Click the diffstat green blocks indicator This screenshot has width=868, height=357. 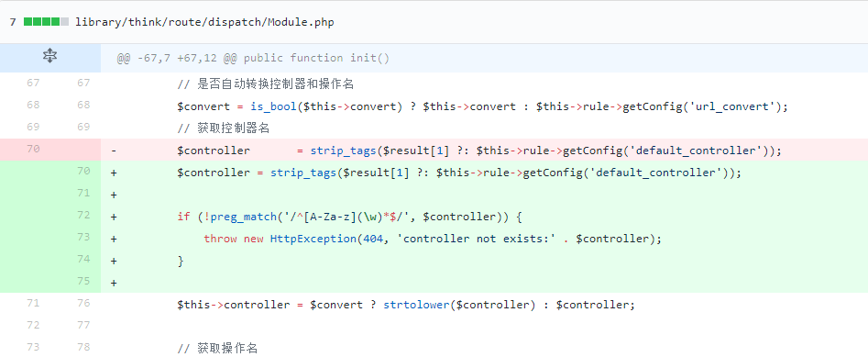tap(46, 22)
